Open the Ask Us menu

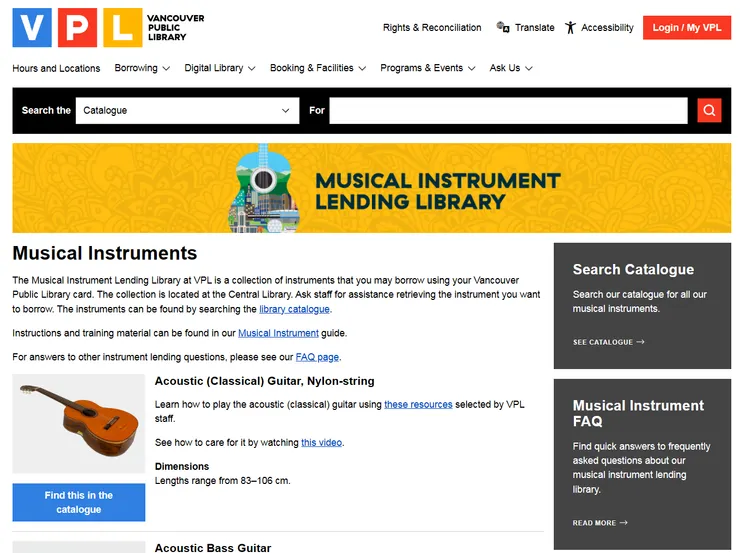click(x=511, y=68)
